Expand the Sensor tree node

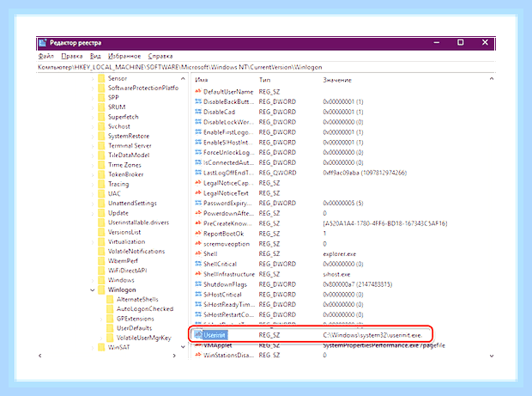93,79
